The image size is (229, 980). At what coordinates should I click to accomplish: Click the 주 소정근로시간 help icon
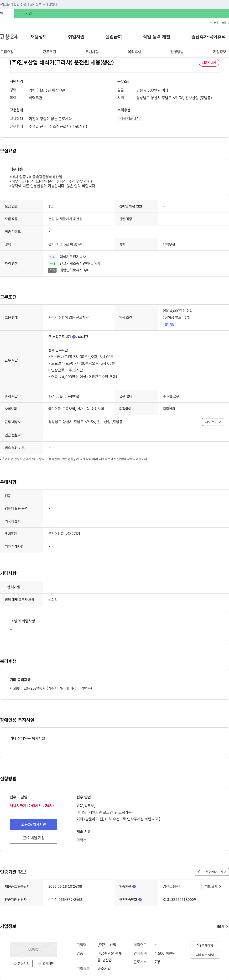coord(74,337)
